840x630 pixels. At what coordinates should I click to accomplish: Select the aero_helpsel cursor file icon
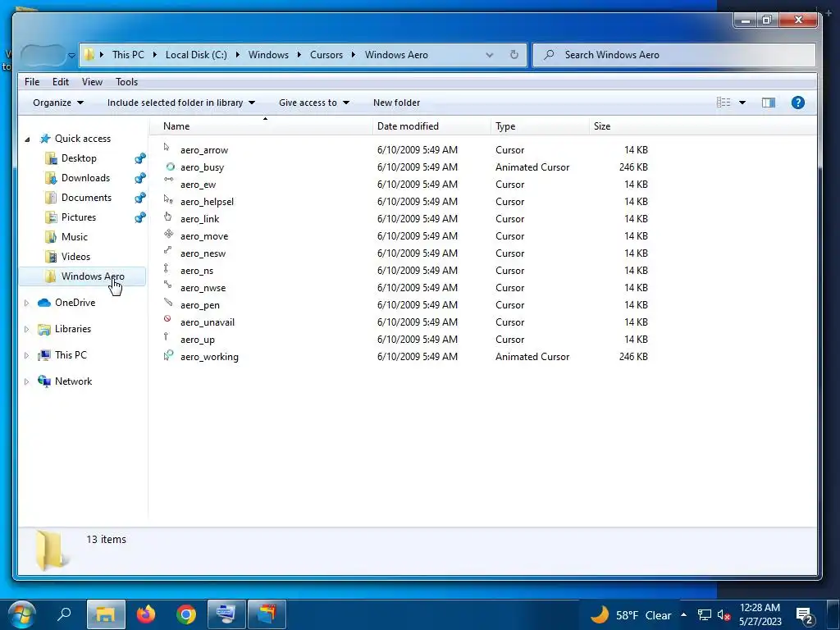pos(168,199)
